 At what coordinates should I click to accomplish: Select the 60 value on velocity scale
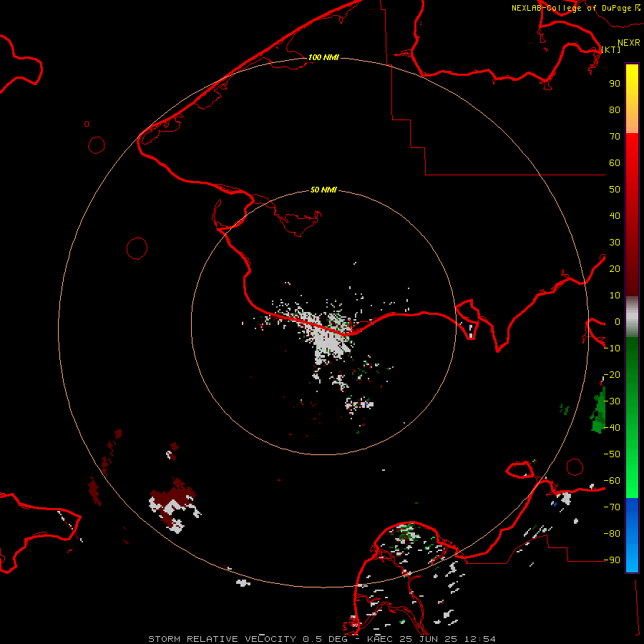615,163
